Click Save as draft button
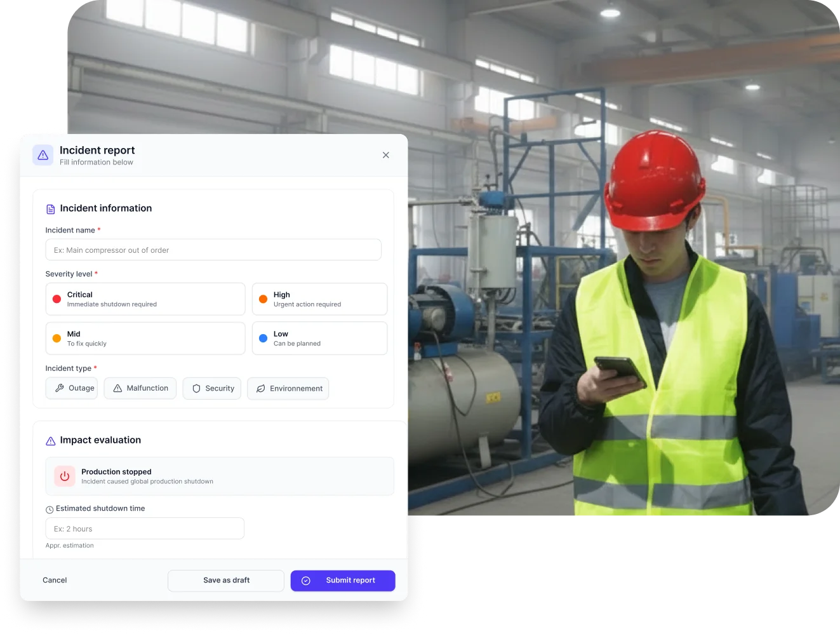The width and height of the screenshot is (840, 634). tap(226, 581)
